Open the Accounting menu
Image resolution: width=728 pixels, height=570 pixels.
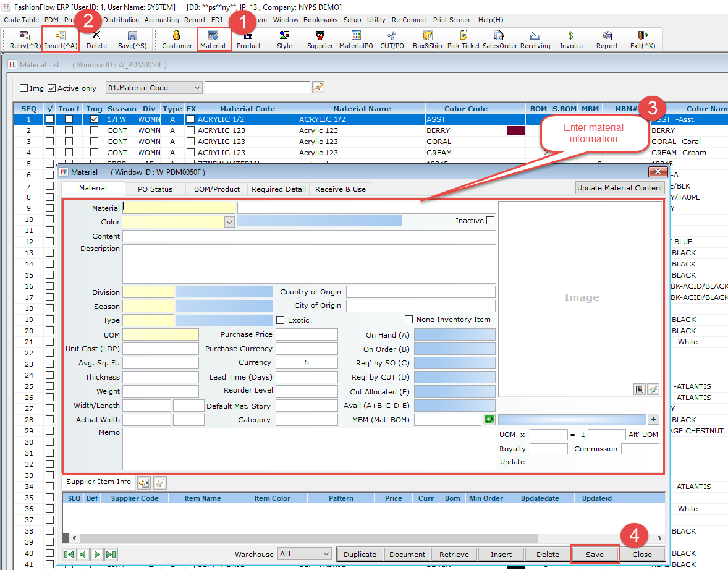161,20
